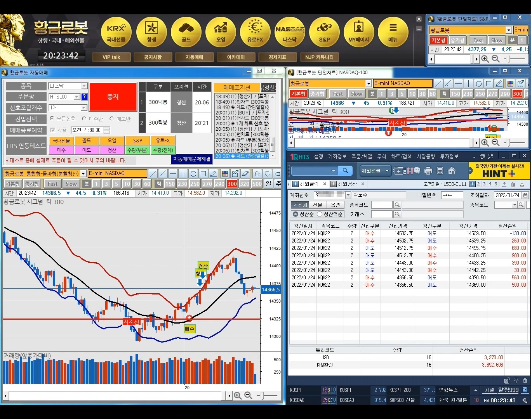Viewport: 532px width, 419px height.
Task: Open the 계좌번호 account dropdown
Action: pos(348,195)
